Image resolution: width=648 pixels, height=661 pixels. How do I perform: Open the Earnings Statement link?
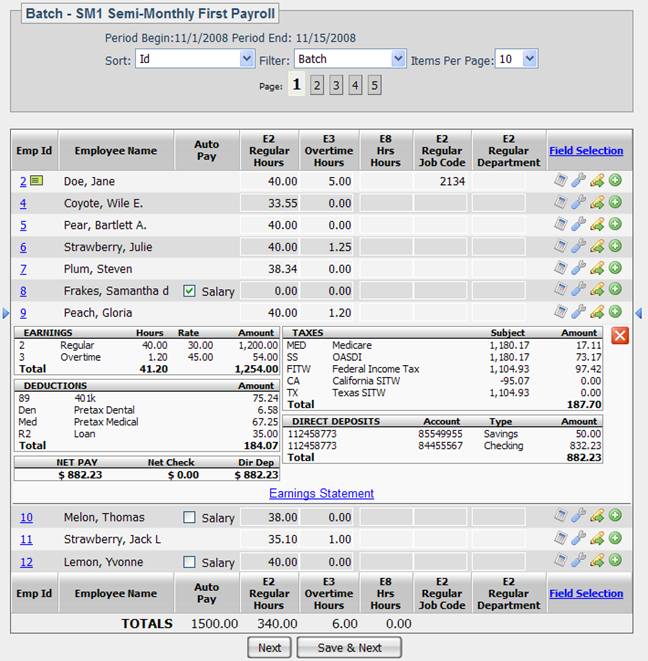pyautogui.click(x=321, y=493)
